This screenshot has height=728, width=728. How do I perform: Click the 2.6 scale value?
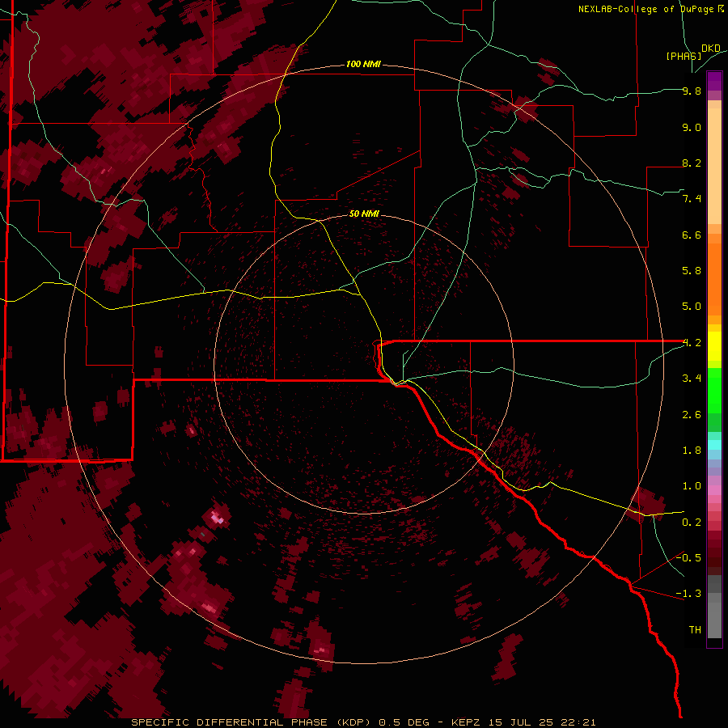pyautogui.click(x=692, y=414)
